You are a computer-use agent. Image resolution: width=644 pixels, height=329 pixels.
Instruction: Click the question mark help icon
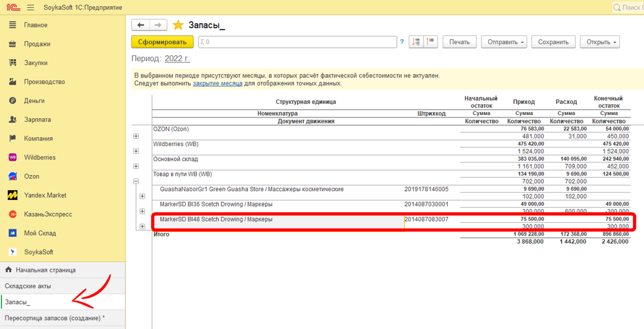[x=402, y=42]
